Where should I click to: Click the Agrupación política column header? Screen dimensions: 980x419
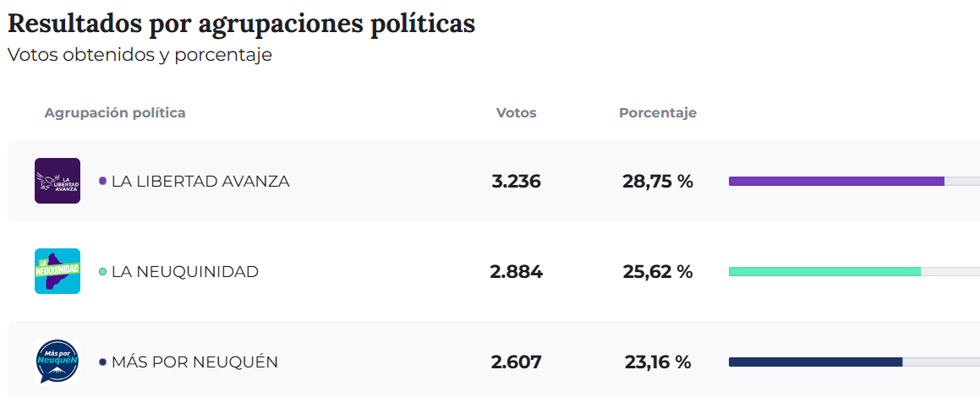tap(115, 113)
